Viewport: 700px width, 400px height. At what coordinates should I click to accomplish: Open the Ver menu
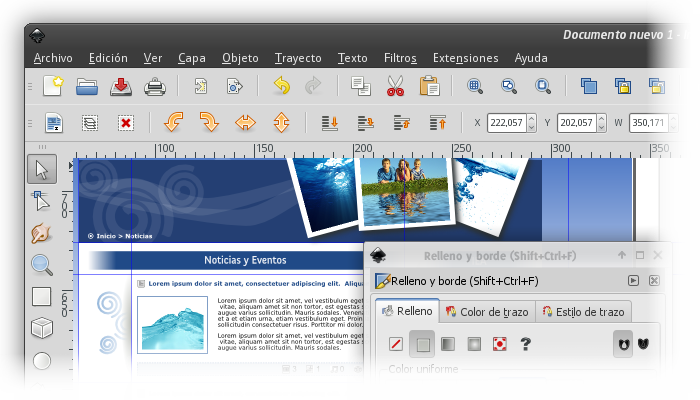[153, 58]
